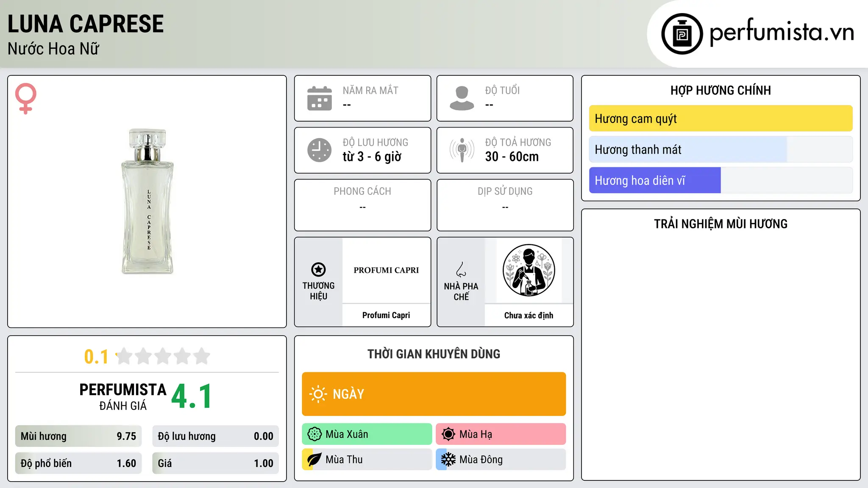
Task: Select the Hương hoa diên vĩ bar
Action: pos(721,180)
